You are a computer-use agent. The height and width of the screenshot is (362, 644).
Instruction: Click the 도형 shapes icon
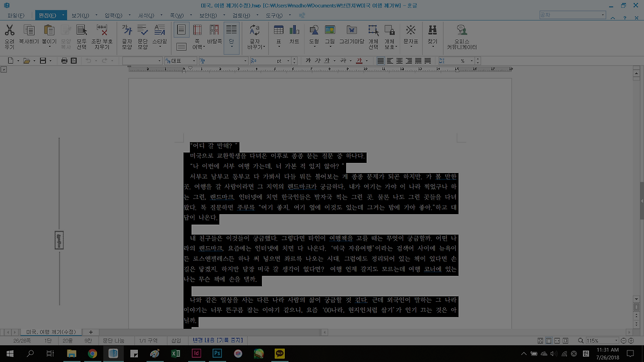pos(314,30)
